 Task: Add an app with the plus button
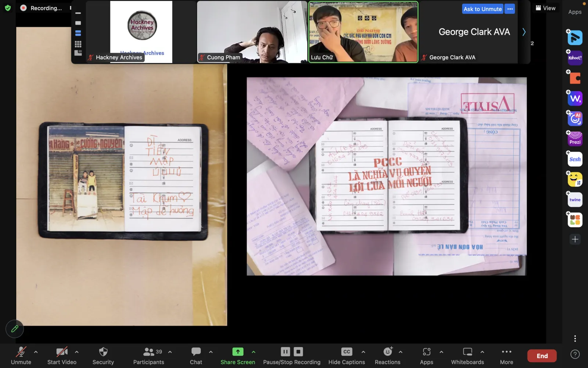point(575,239)
